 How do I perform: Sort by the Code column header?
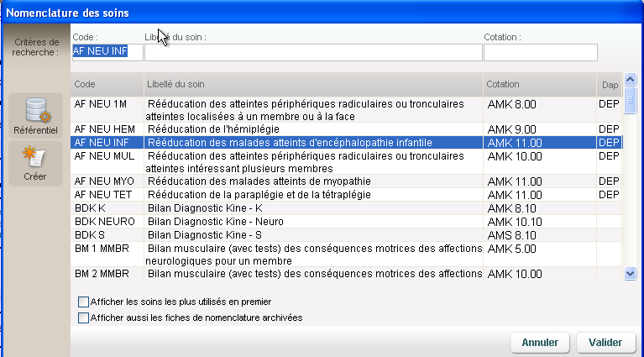click(x=107, y=84)
